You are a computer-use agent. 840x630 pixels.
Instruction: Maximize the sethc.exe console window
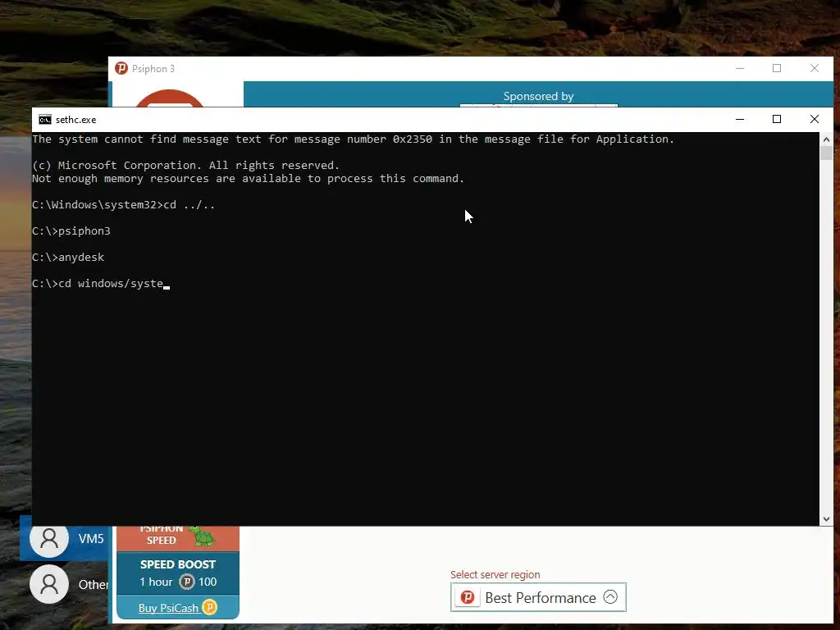click(777, 119)
